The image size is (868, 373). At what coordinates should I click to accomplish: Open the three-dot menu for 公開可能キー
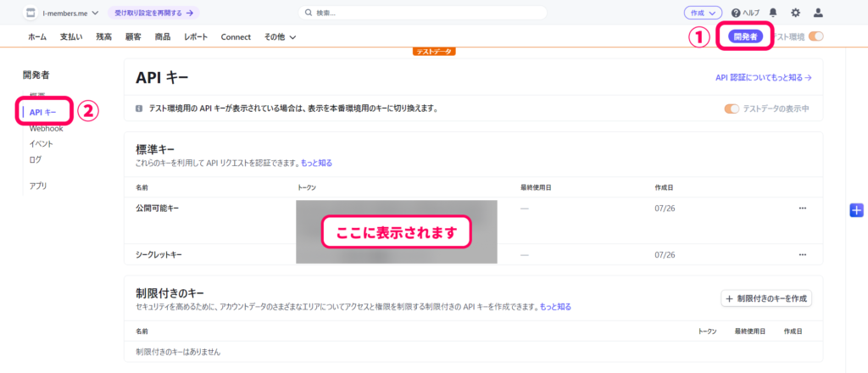click(x=802, y=208)
